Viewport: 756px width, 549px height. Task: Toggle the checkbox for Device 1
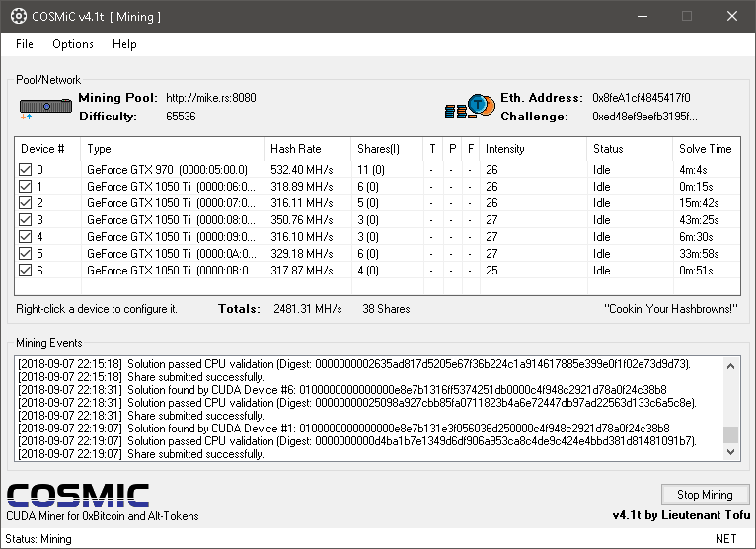click(x=25, y=187)
